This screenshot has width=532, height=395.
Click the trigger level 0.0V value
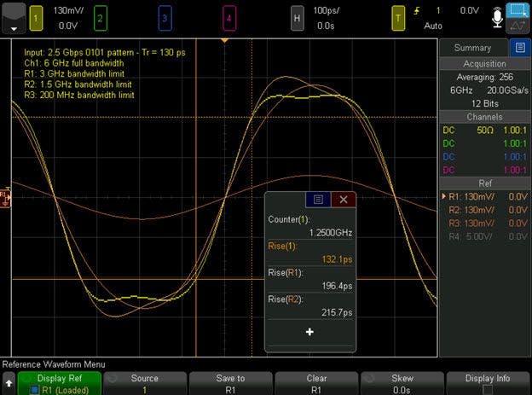469,10
